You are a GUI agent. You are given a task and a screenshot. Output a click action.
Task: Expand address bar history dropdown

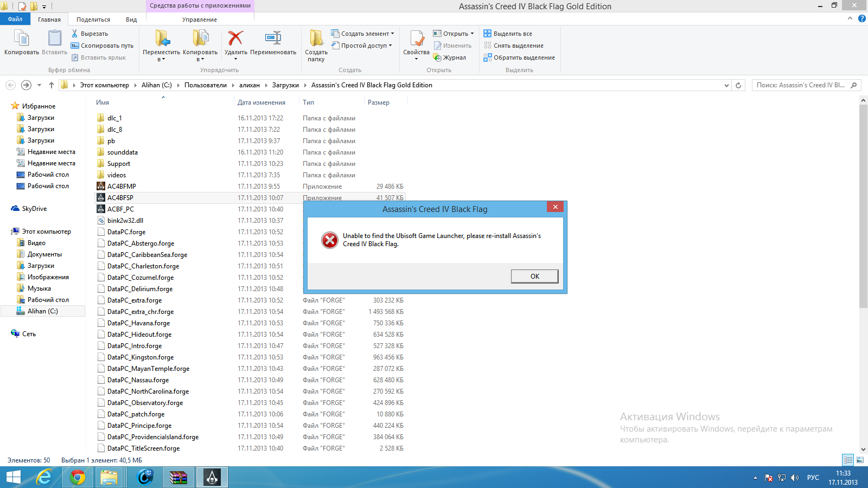tap(726, 85)
